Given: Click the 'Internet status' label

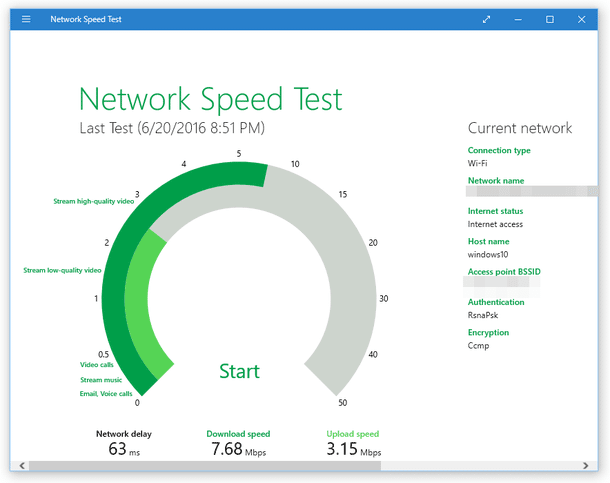Looking at the screenshot, I should 495,211.
